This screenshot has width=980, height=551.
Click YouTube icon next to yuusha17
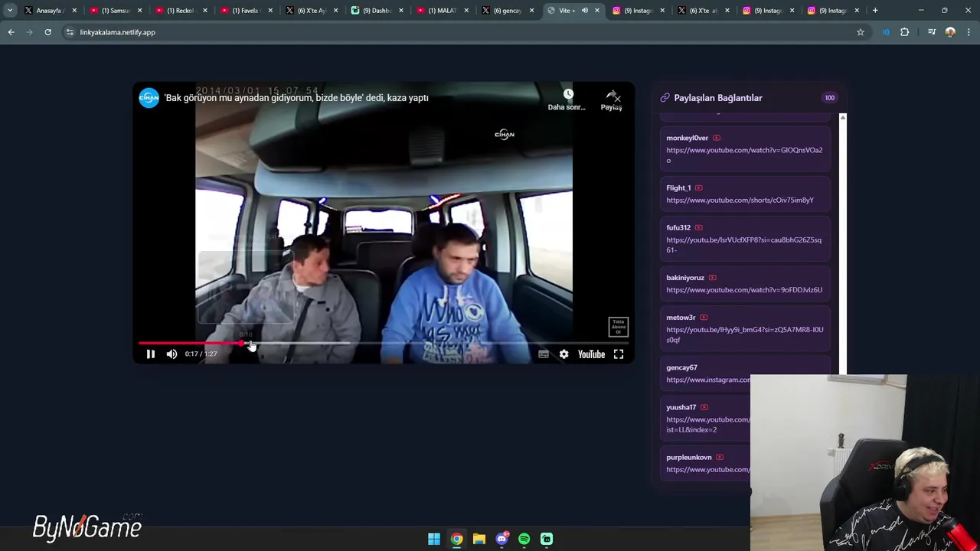click(704, 407)
